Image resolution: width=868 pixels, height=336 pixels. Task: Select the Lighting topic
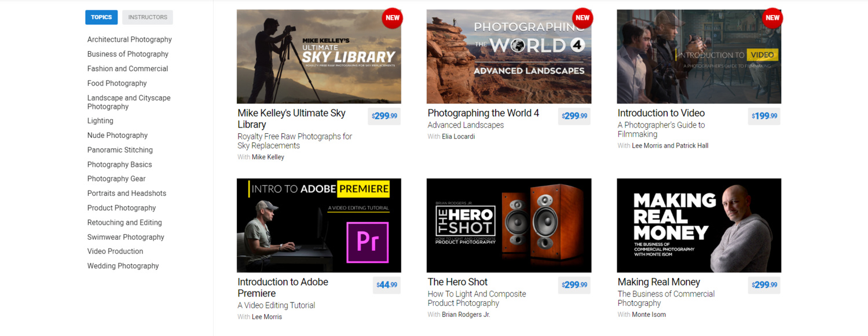(x=100, y=121)
